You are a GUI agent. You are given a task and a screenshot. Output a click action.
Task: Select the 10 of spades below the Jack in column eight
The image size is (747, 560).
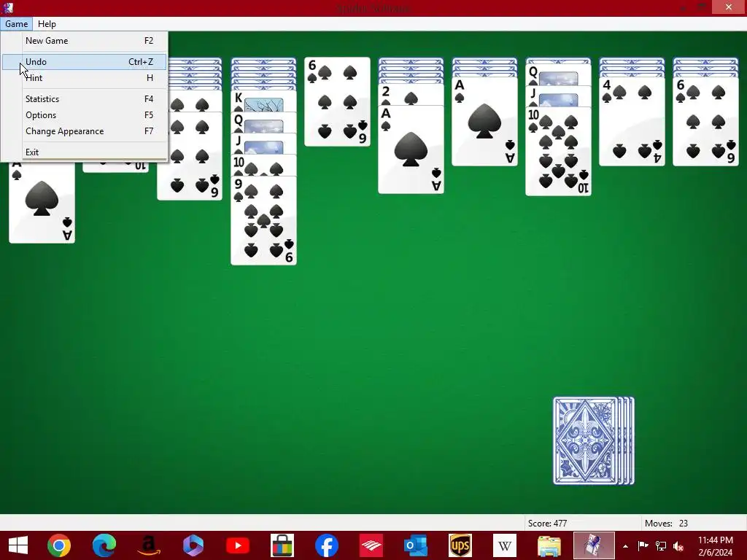[558, 152]
